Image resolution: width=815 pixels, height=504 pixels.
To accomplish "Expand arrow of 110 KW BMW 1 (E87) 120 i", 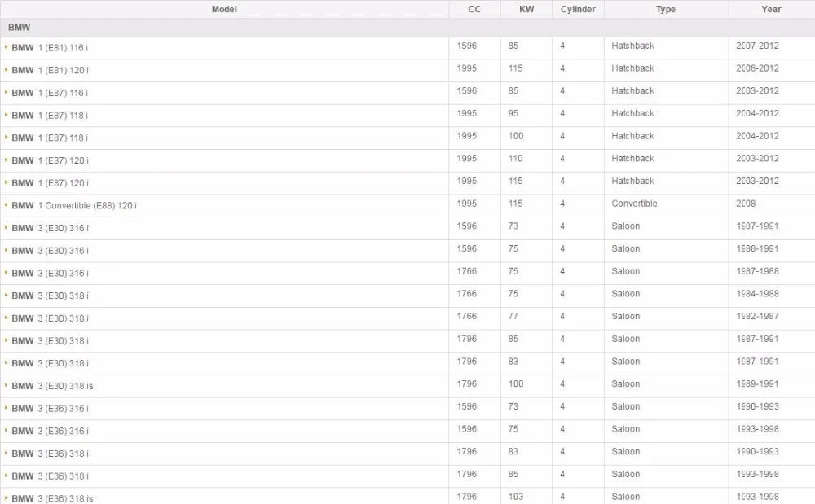I will point(6,160).
